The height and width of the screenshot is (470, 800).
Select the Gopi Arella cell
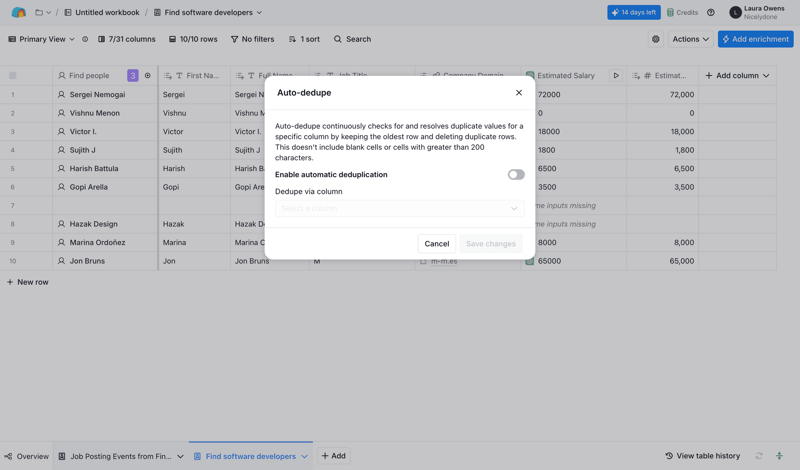coord(105,187)
